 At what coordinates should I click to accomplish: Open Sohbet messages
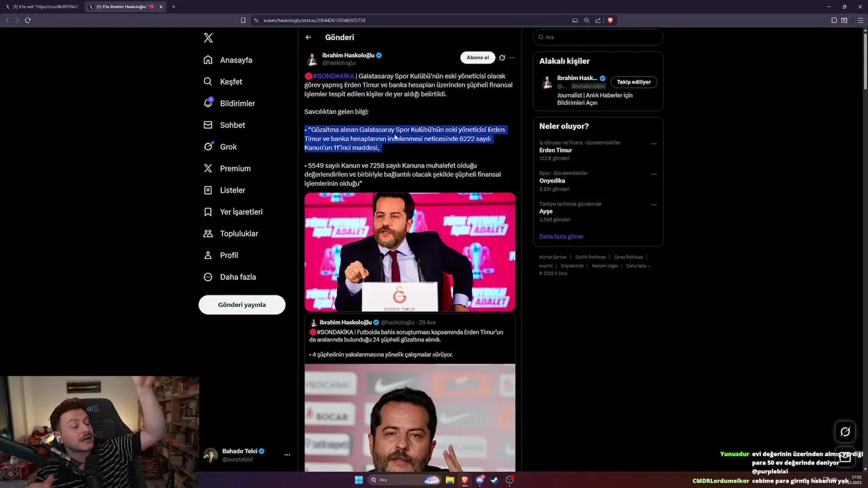pyautogui.click(x=224, y=125)
